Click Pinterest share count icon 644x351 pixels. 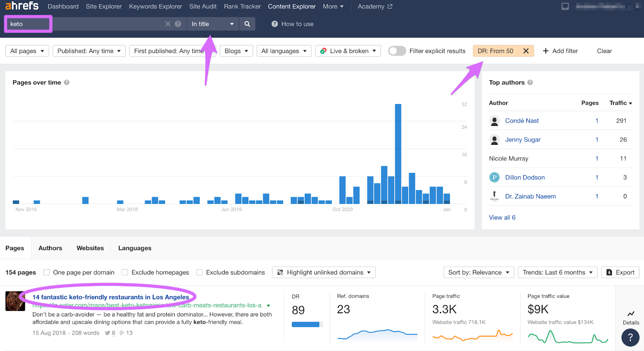tap(122, 333)
